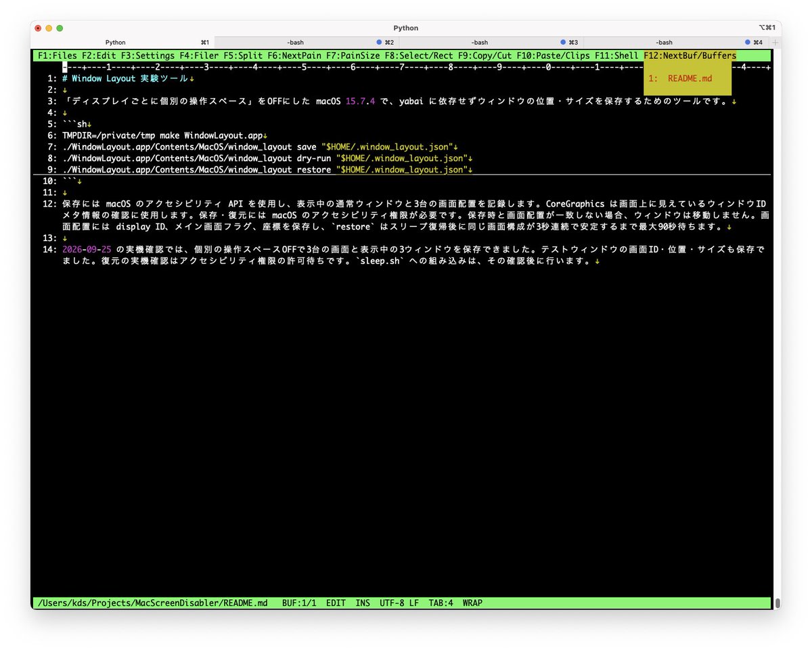812x650 pixels.
Task: Click the blue activity dot on tab ⌘3
Action: (563, 42)
